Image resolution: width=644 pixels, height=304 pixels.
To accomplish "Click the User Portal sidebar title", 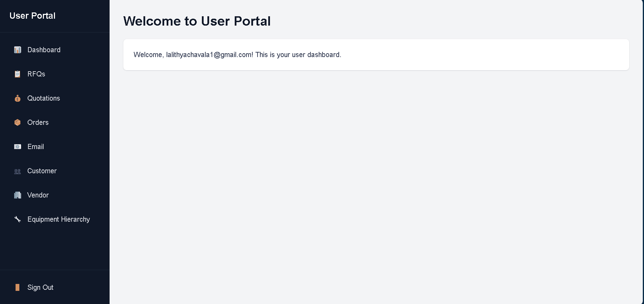I will 32,16.
